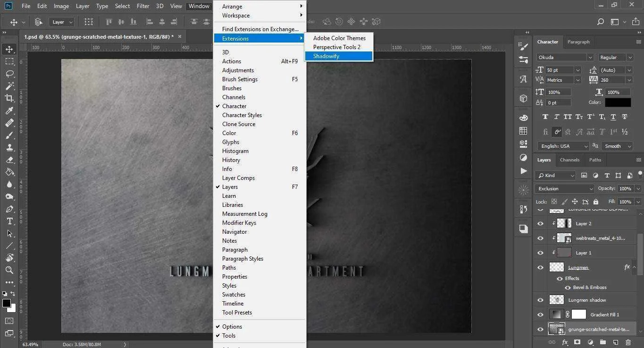Click the background color swatch

tap(13, 308)
